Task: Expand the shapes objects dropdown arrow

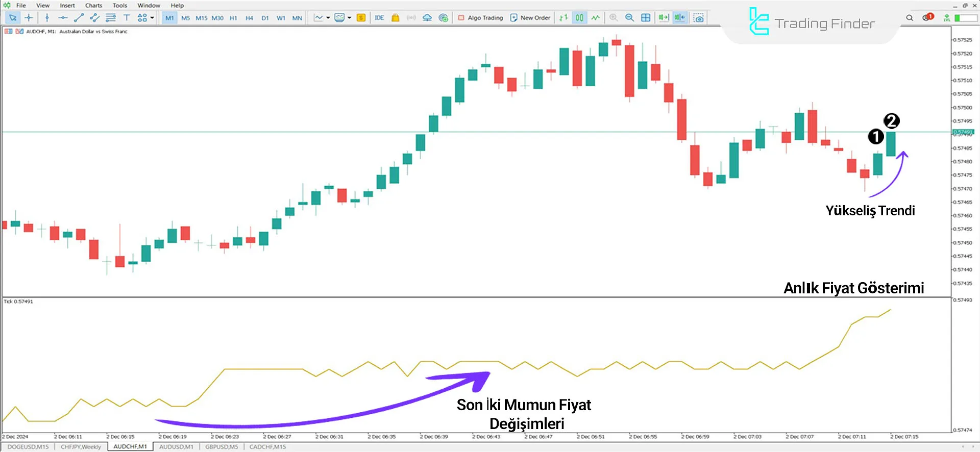Action: [152, 18]
